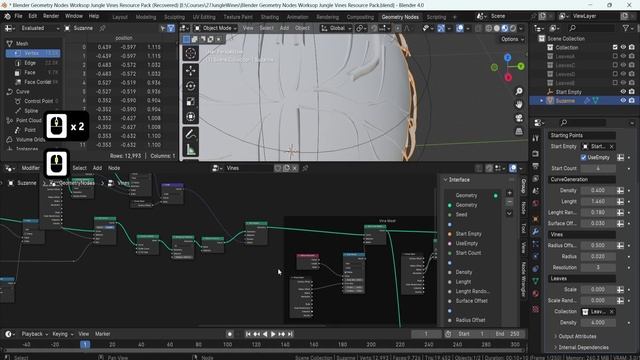
Task: Open the Blender logo menu
Action: pos(7,16)
